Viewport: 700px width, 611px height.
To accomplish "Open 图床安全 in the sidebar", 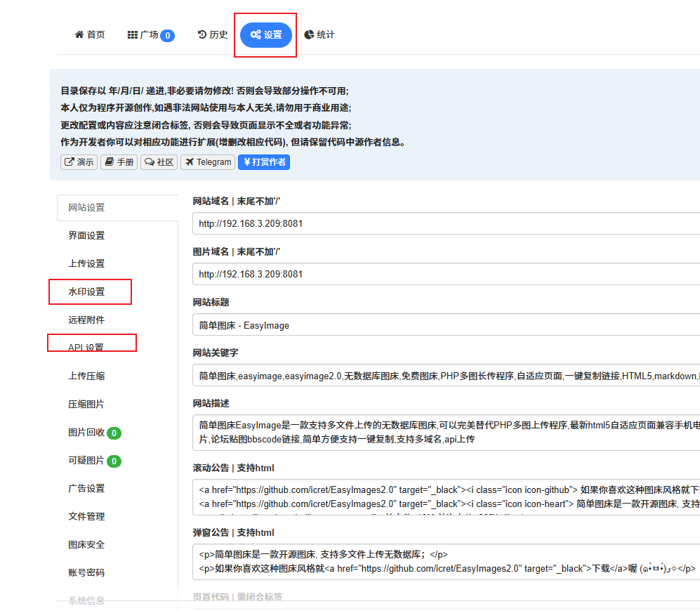I will pyautogui.click(x=86, y=545).
